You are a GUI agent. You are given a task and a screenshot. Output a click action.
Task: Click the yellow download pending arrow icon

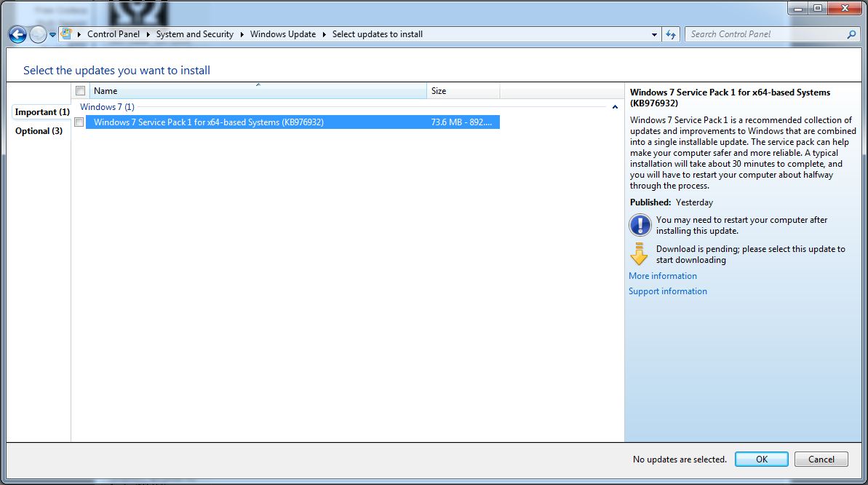(639, 254)
